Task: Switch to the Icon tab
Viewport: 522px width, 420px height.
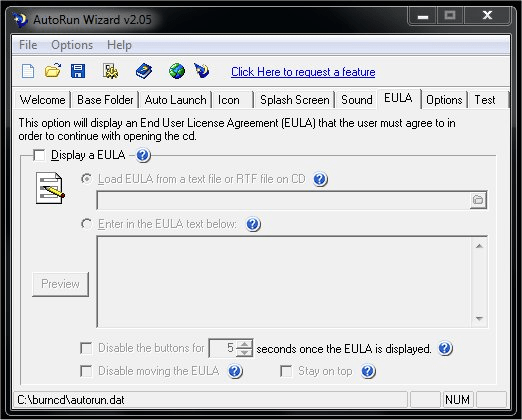Action: click(x=233, y=100)
